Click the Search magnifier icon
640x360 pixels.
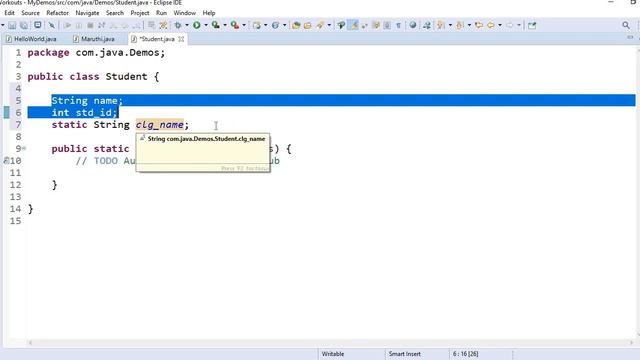click(626, 25)
